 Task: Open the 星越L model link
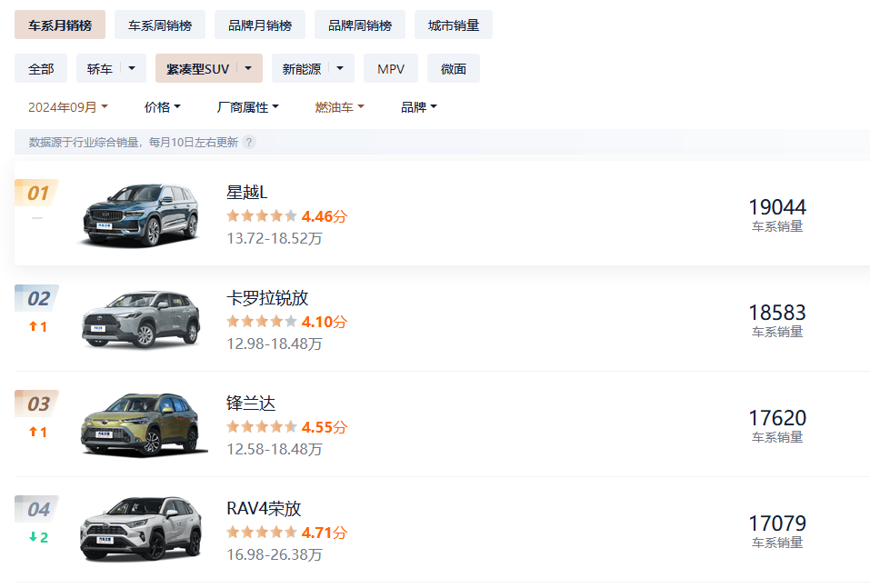click(x=247, y=193)
